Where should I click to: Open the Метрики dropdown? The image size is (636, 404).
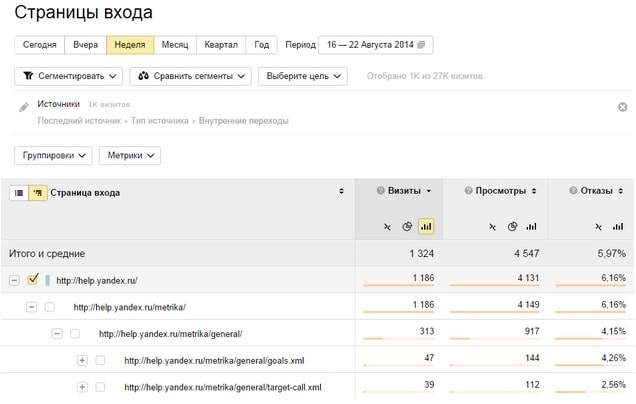(x=130, y=155)
